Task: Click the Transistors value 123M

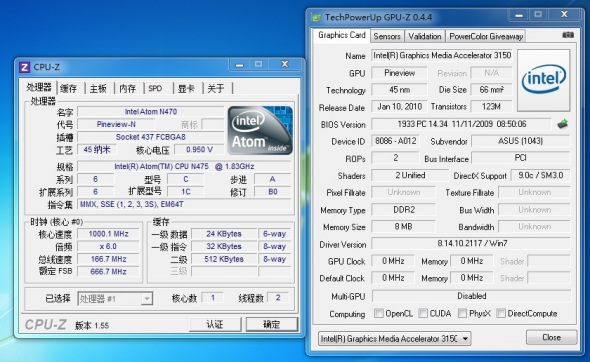Action: click(491, 106)
